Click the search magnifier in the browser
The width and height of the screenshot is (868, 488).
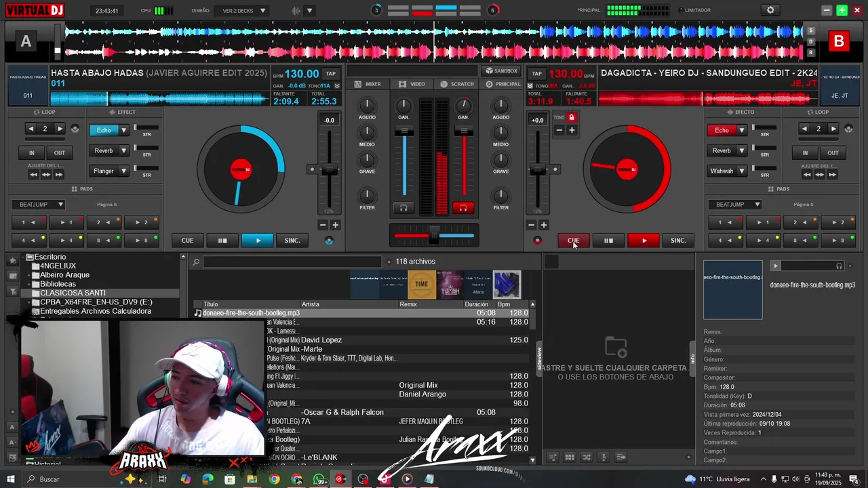pyautogui.click(x=196, y=262)
